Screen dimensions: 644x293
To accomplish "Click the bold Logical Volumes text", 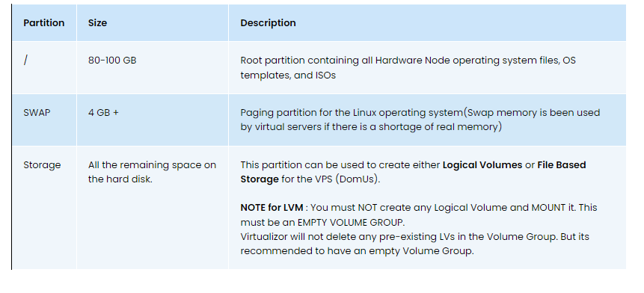I will pyautogui.click(x=482, y=165).
